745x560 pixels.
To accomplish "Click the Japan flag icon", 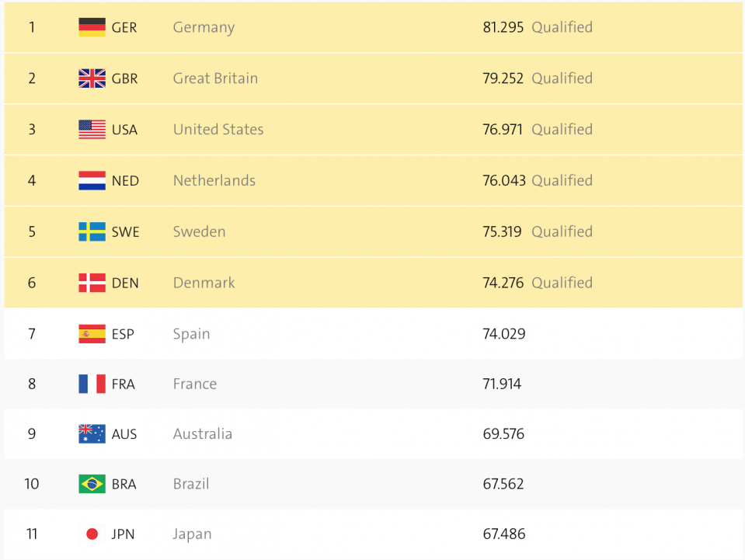I will pos(92,534).
